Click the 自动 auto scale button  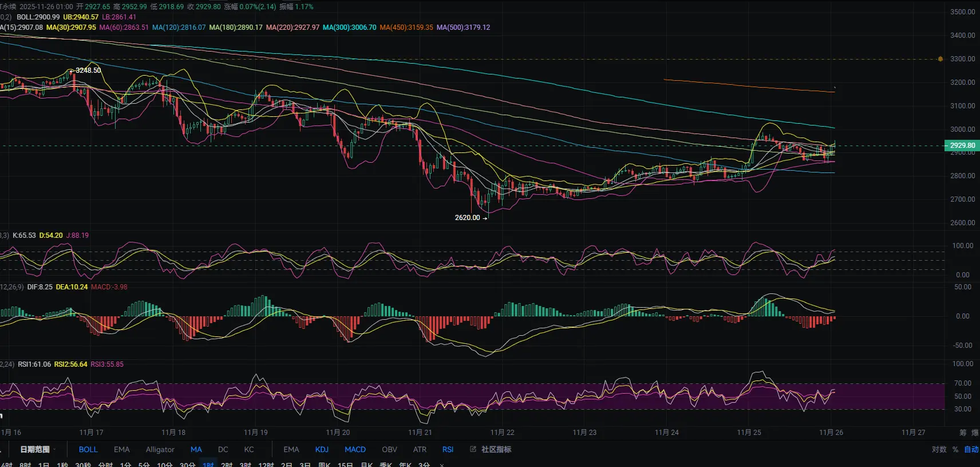[971, 449]
